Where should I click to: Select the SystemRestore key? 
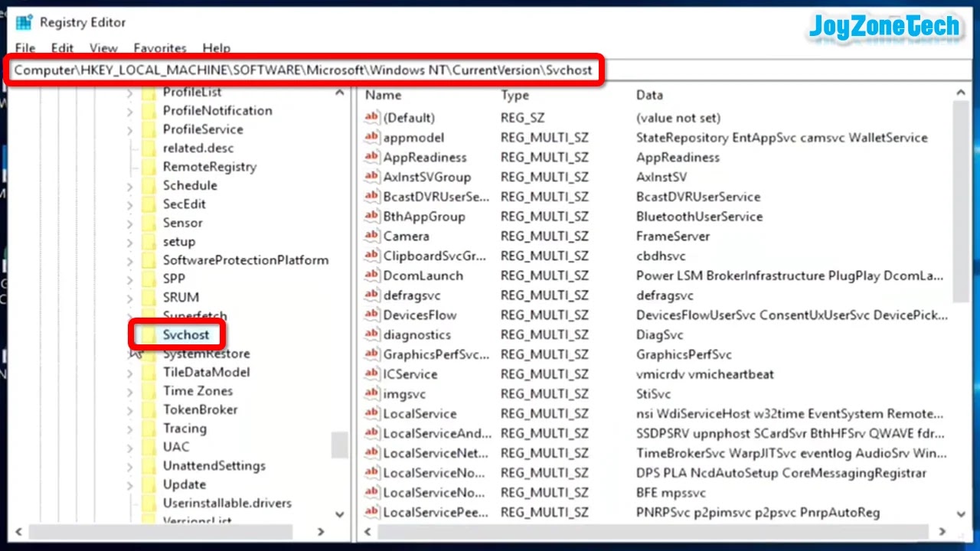point(206,354)
